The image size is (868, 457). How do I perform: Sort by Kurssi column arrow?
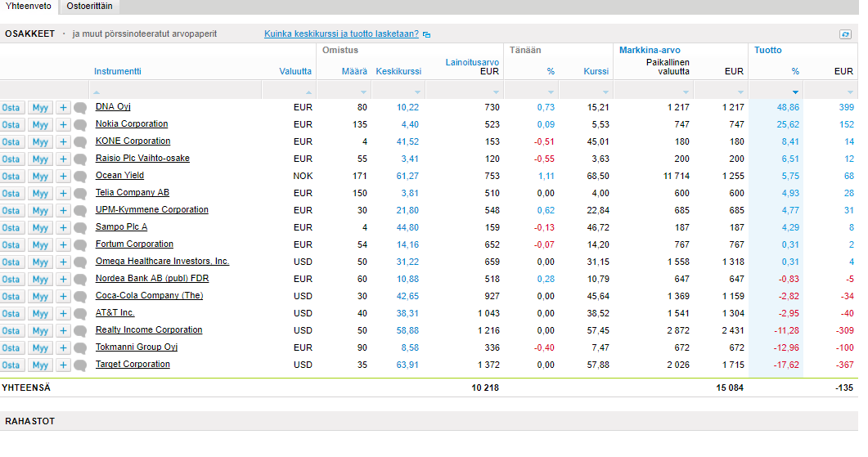(x=605, y=92)
